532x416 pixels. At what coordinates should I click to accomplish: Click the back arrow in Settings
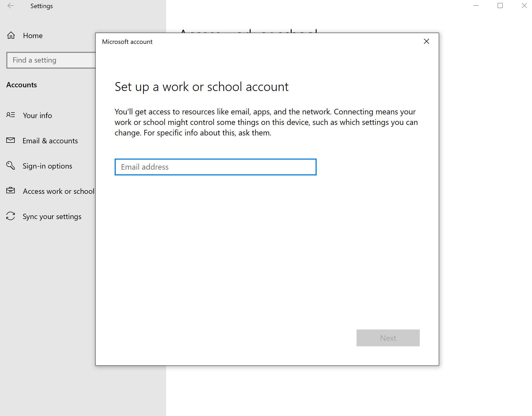[x=11, y=6]
